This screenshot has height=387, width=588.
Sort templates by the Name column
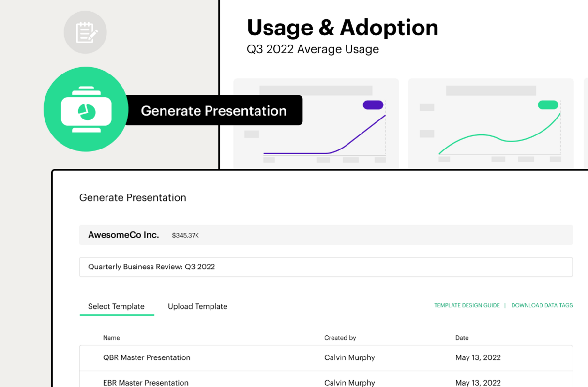(111, 338)
